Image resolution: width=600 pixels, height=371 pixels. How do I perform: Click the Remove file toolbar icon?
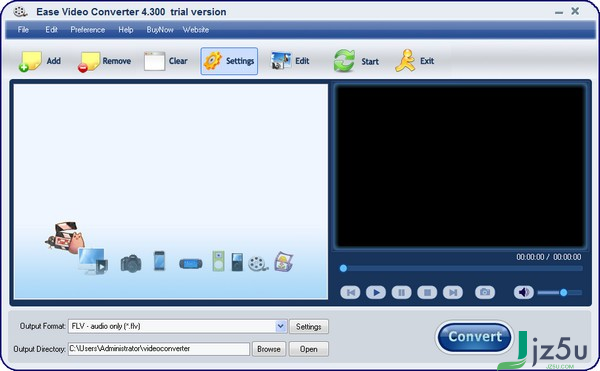coord(89,61)
